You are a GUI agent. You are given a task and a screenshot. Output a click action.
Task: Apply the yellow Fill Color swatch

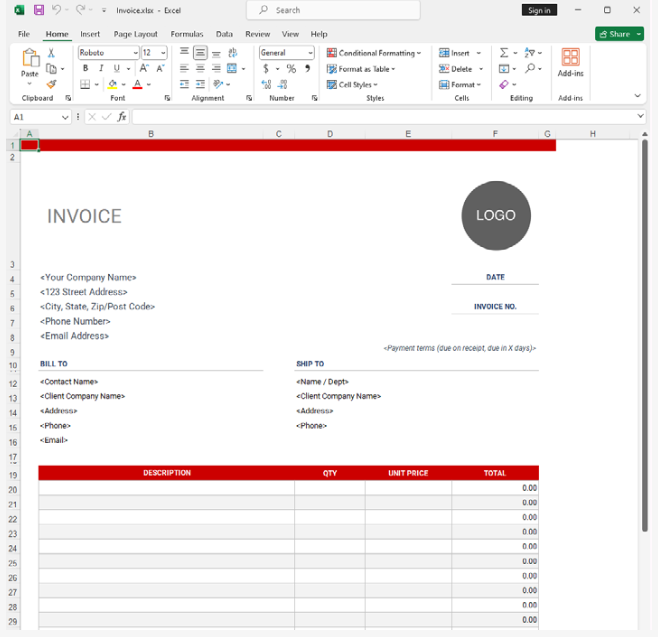pos(112,85)
